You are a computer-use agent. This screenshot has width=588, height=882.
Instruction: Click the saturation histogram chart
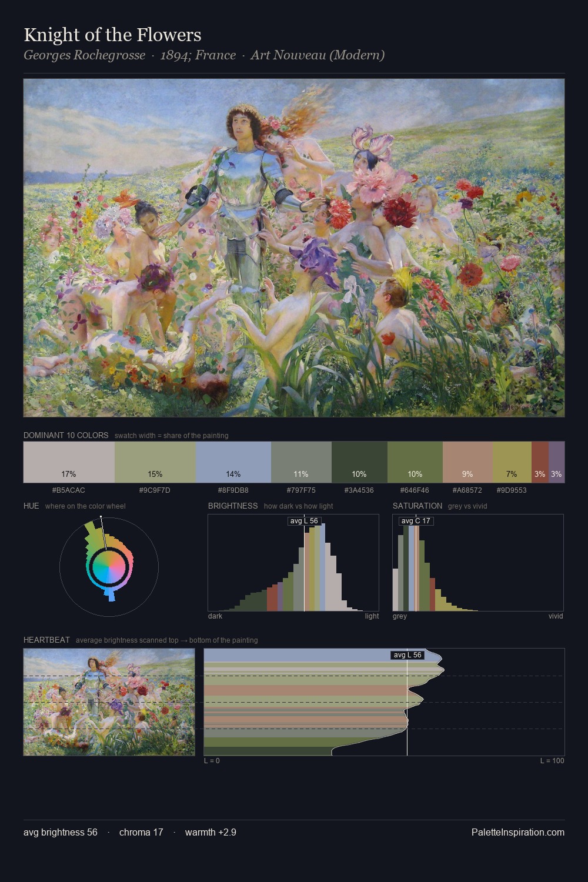point(478,563)
